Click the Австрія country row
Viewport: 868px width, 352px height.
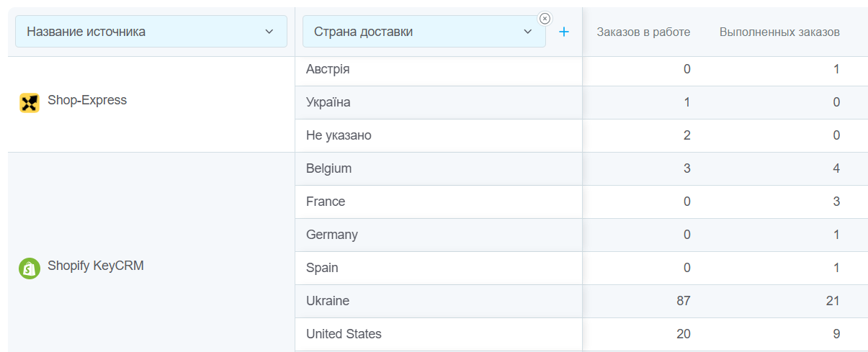click(x=328, y=69)
